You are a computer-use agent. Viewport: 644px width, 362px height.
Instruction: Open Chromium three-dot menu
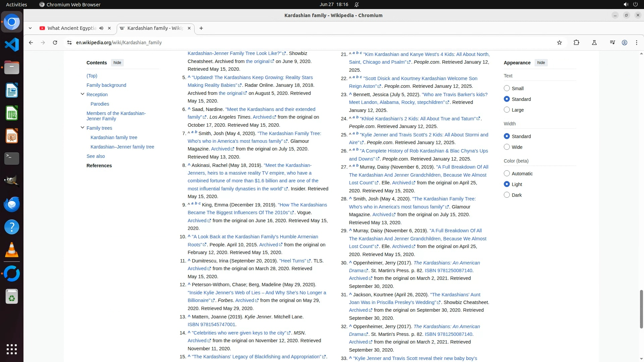(636, 43)
